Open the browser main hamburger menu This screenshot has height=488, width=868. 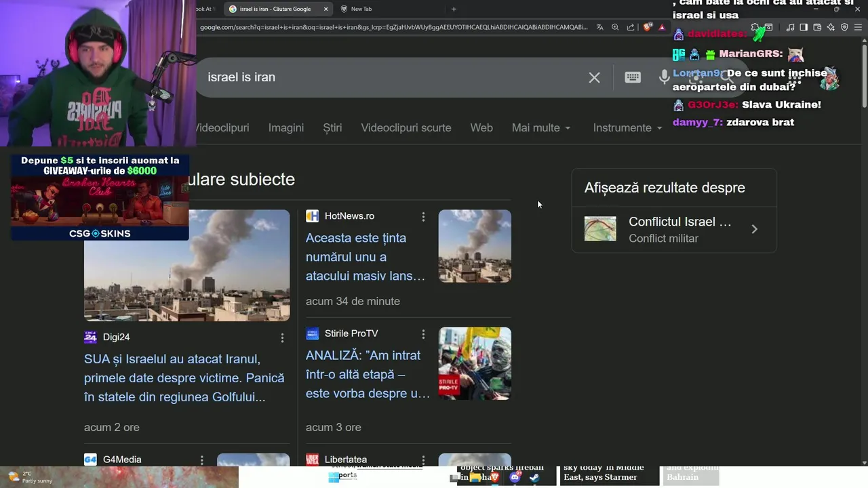click(859, 27)
